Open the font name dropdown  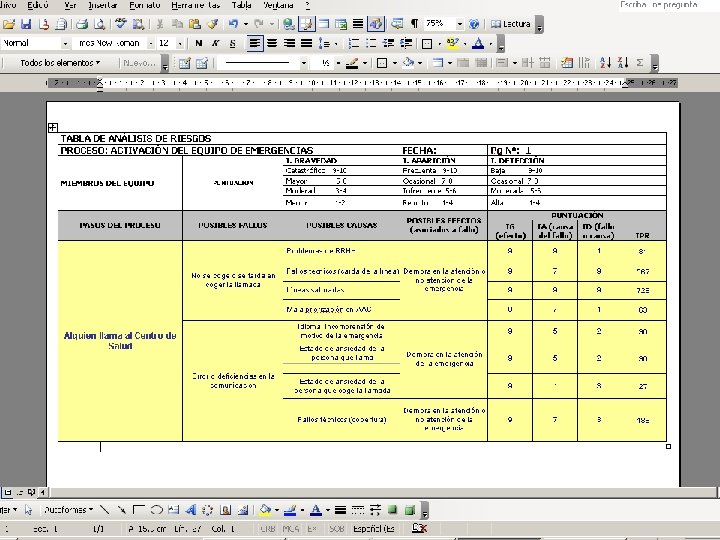[151, 44]
